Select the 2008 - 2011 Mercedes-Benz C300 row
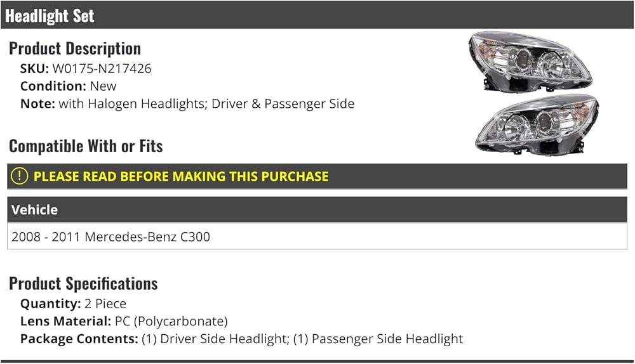The image size is (635, 364). click(x=111, y=237)
